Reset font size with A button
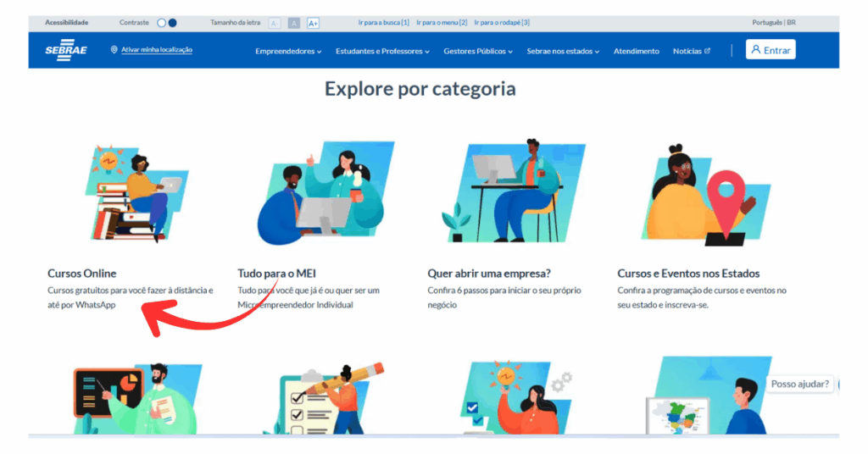This screenshot has height=454, width=868. point(294,23)
